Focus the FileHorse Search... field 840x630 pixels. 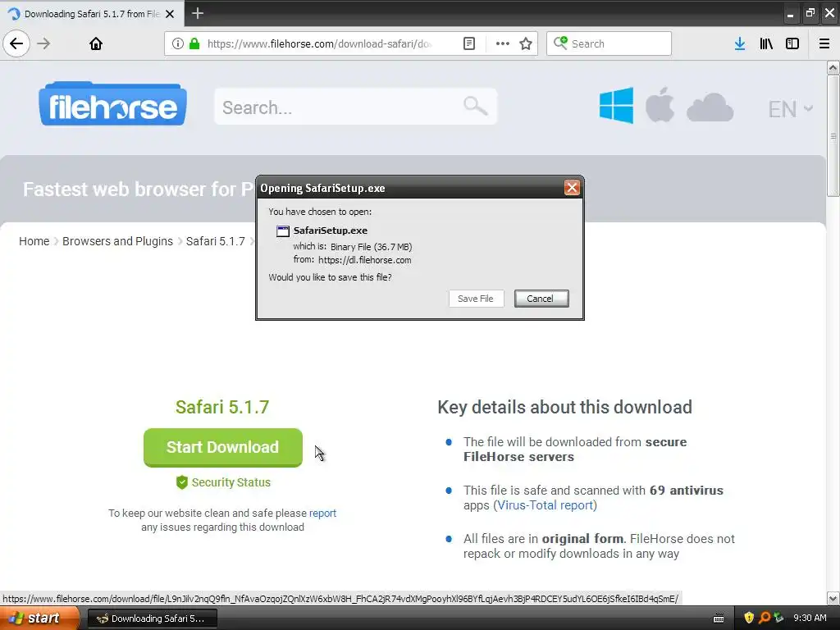(x=356, y=107)
